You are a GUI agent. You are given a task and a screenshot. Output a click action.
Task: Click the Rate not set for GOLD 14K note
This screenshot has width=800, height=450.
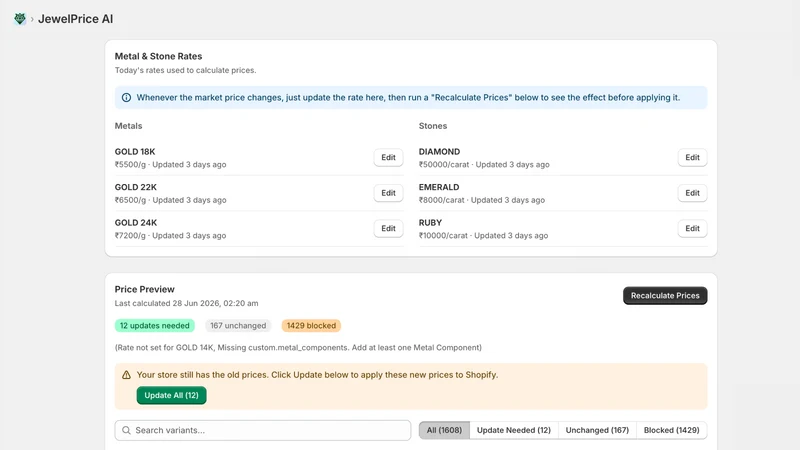298,347
